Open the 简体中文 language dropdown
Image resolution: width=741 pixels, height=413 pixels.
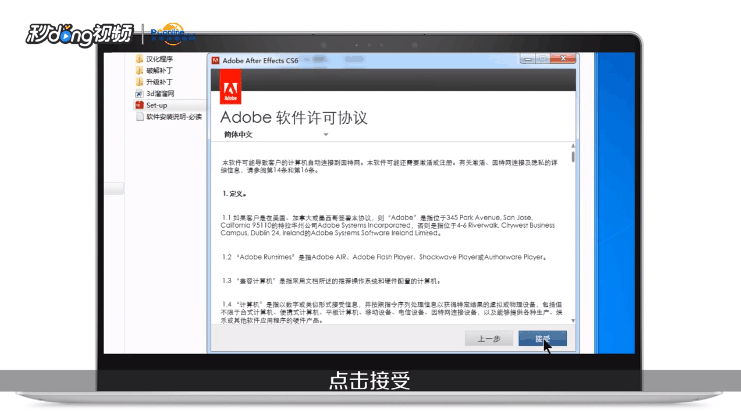tap(276, 135)
